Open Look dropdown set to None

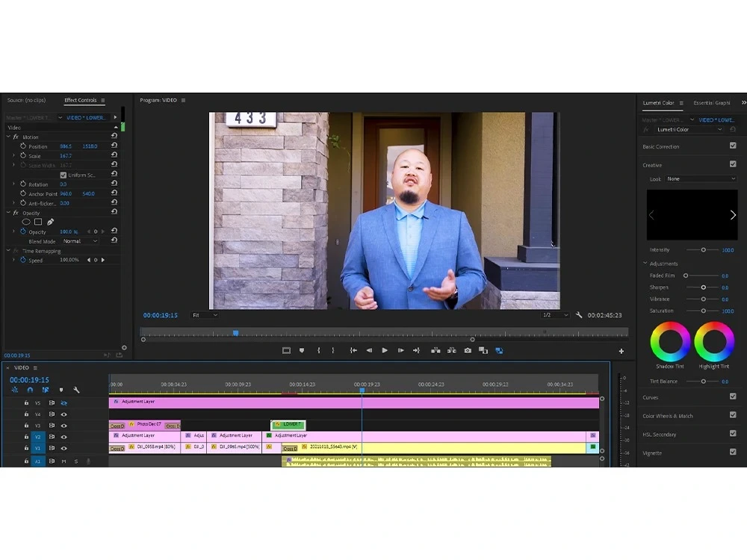point(701,178)
